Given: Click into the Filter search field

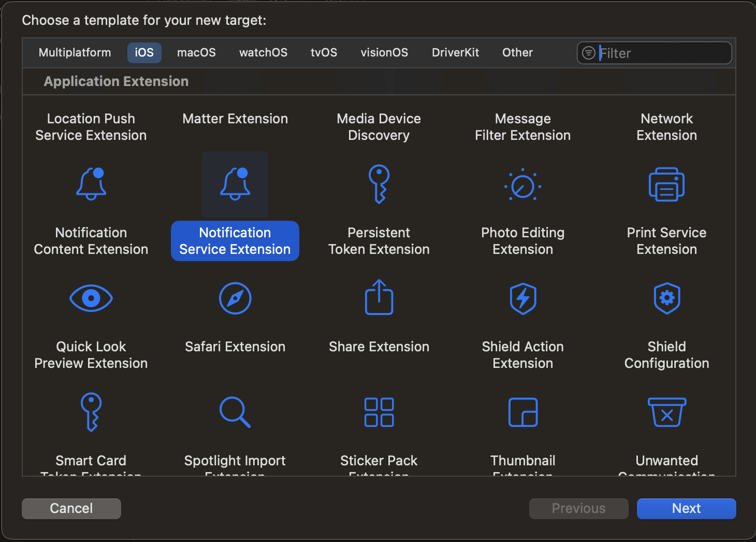Looking at the screenshot, I should (663, 53).
